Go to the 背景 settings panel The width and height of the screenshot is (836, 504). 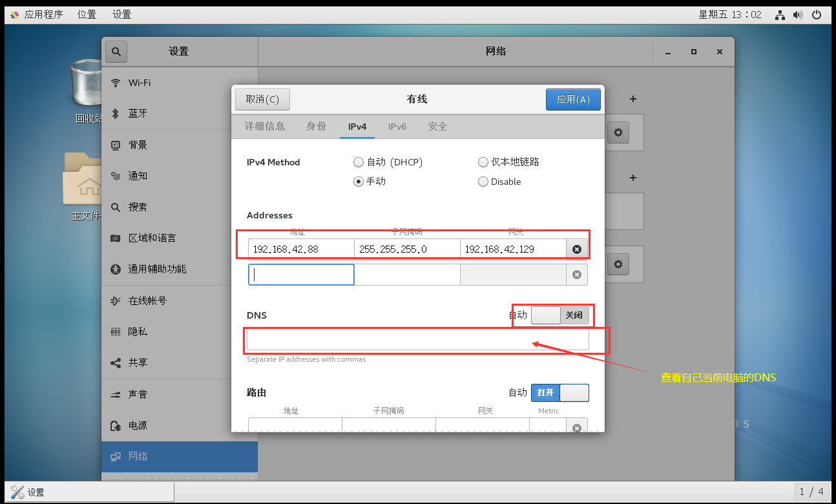point(180,145)
